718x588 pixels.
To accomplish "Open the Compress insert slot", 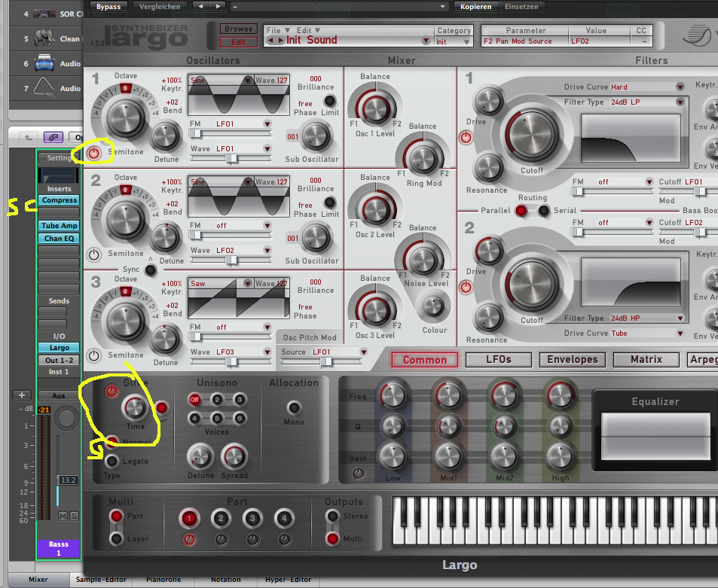I will point(59,200).
